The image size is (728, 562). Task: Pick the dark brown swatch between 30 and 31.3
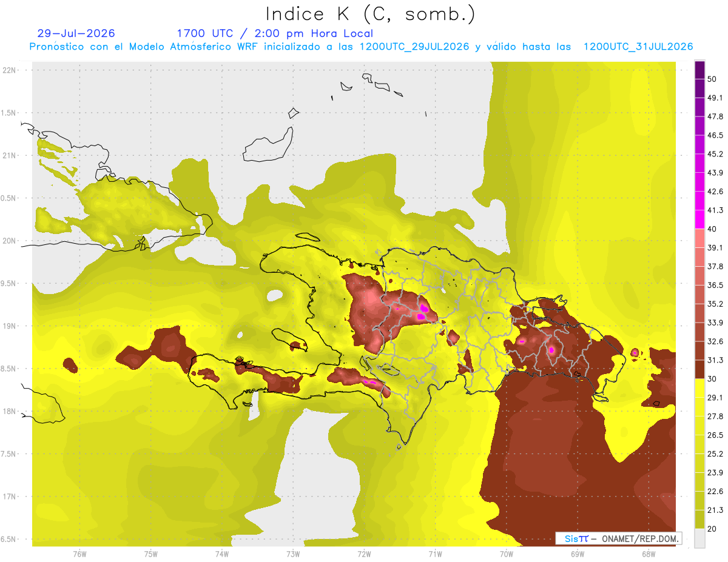[699, 369]
